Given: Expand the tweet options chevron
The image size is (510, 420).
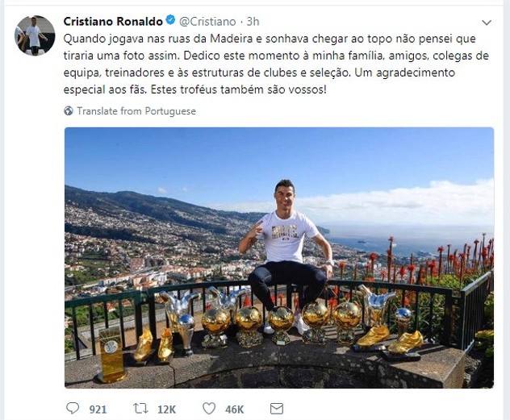Looking at the screenshot, I should click(486, 22).
